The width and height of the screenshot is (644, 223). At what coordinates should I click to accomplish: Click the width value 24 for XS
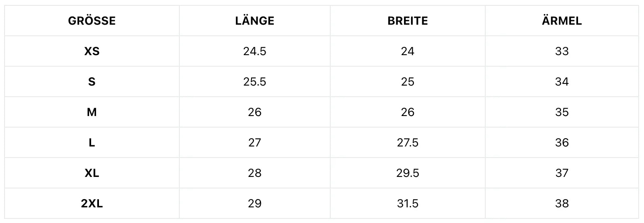click(x=408, y=51)
